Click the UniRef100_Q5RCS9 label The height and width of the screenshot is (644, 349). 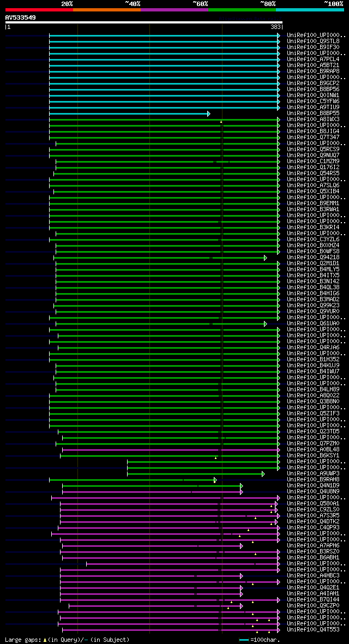coord(313,150)
